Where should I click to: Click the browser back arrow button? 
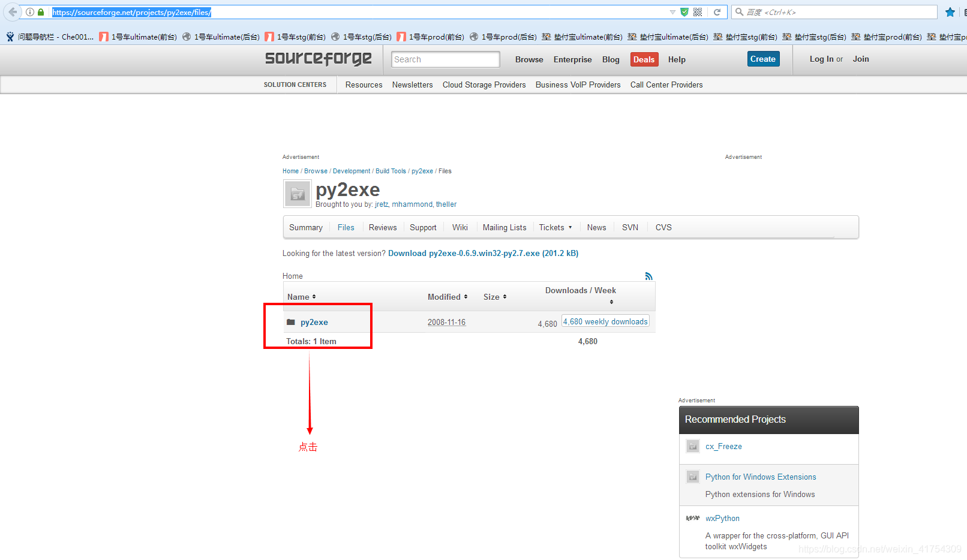point(13,12)
